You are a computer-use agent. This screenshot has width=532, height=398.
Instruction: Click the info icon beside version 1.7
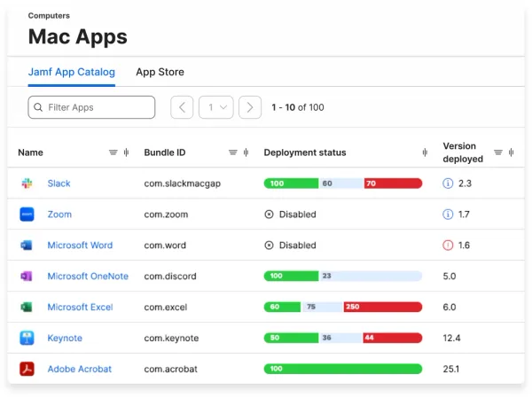tap(448, 215)
